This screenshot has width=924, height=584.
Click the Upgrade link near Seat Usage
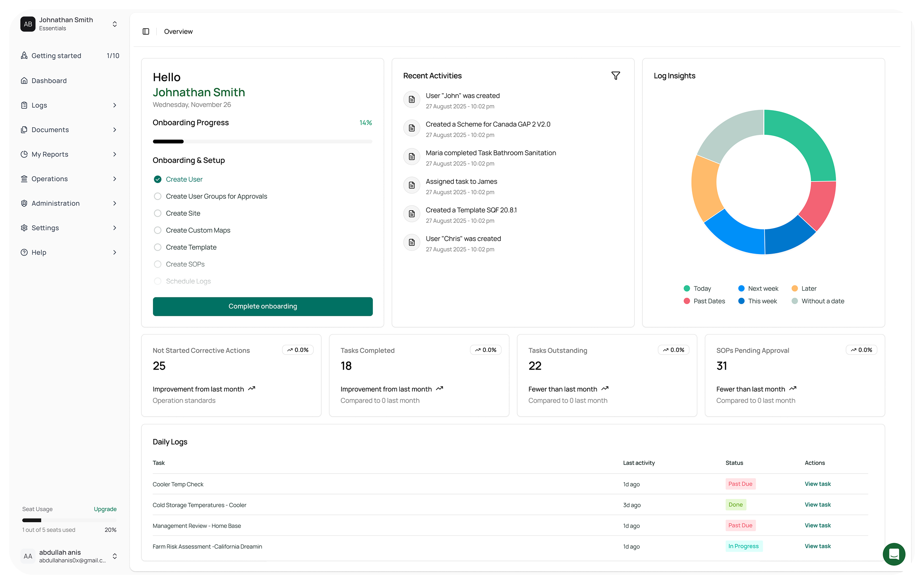105,509
